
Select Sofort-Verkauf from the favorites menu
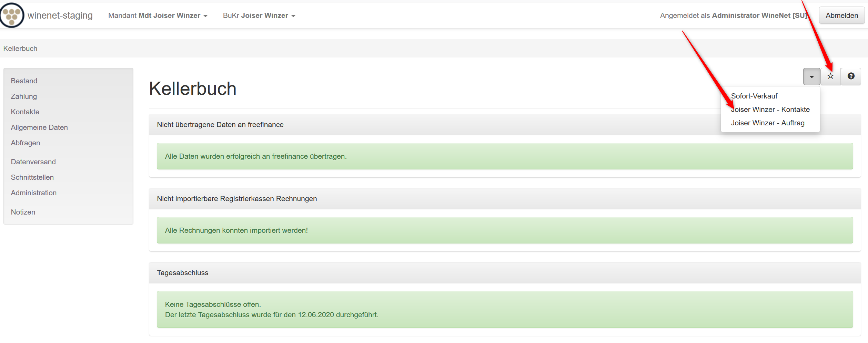pyautogui.click(x=754, y=96)
